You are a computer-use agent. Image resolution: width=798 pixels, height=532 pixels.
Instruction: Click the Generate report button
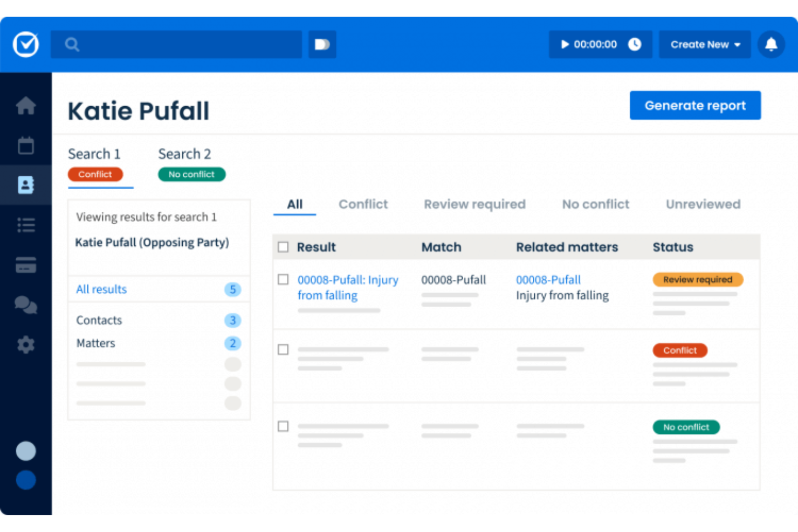695,106
